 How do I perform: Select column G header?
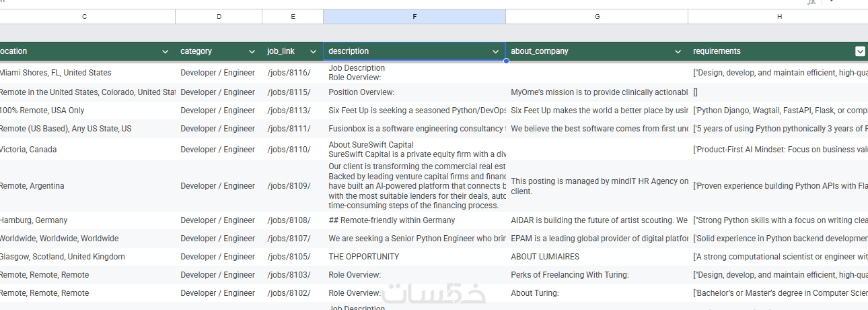tap(597, 16)
